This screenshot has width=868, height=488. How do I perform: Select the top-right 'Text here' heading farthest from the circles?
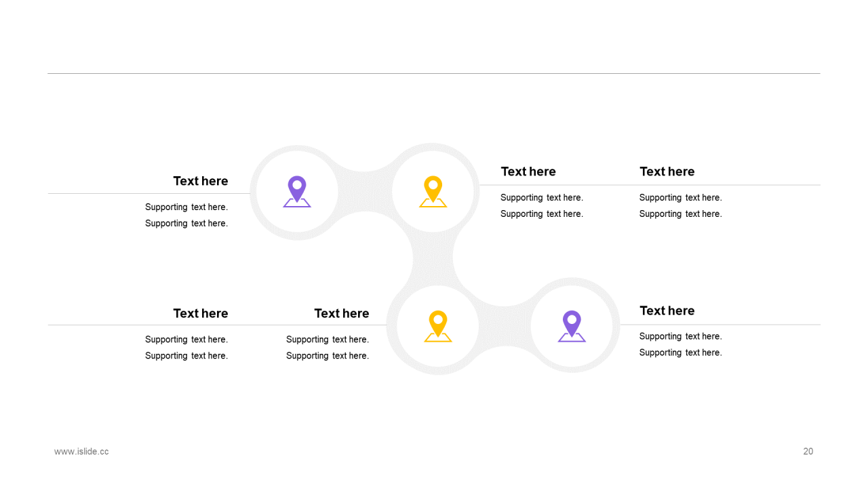pos(667,171)
